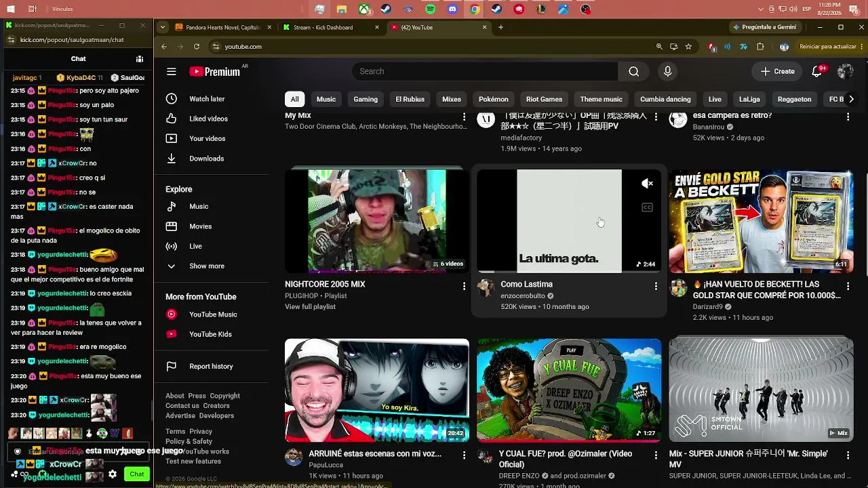Open the Beckett gold star video thumbnail

(x=761, y=221)
